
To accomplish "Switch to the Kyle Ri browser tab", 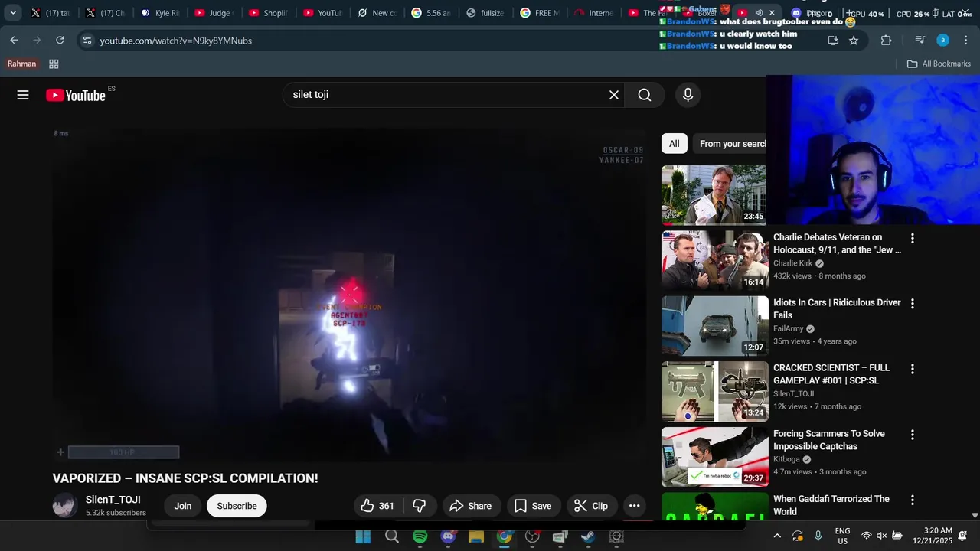I will pyautogui.click(x=160, y=13).
